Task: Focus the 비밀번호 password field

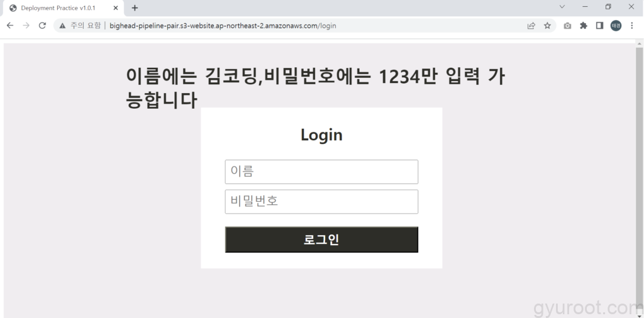Action: [321, 202]
